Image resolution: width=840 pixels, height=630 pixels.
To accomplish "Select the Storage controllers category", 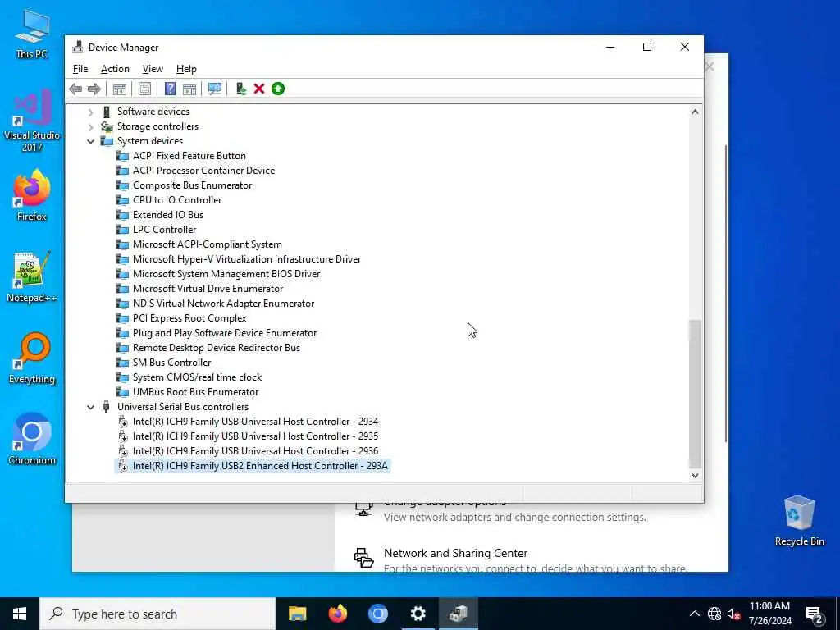I will tap(157, 126).
